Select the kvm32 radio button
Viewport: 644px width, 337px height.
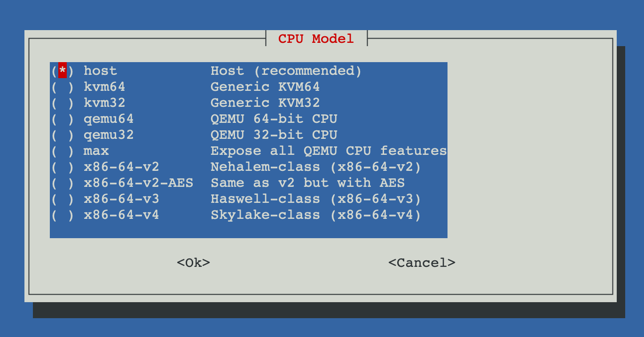click(x=63, y=103)
